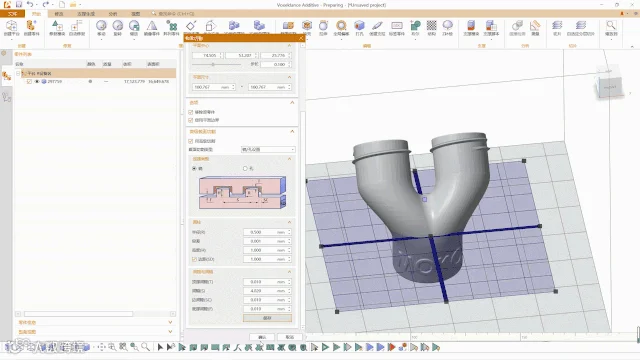Open the section connection type dropdown

coord(268,149)
